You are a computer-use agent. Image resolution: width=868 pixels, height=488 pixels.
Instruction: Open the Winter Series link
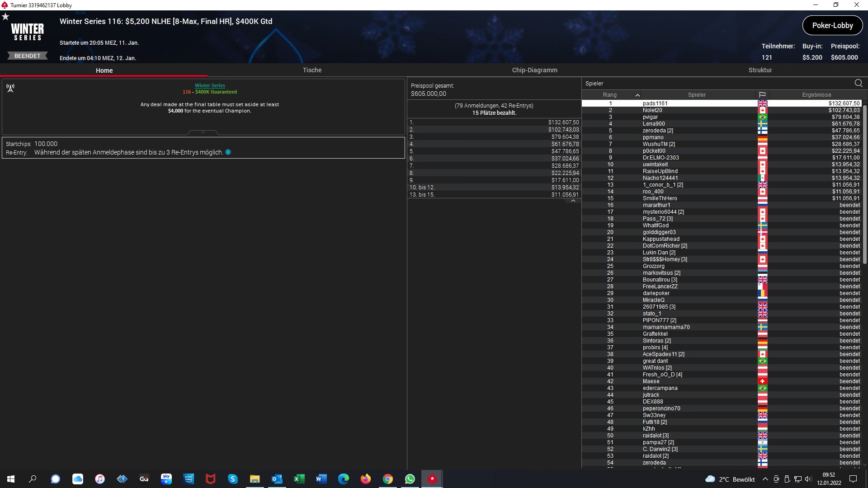tap(210, 85)
